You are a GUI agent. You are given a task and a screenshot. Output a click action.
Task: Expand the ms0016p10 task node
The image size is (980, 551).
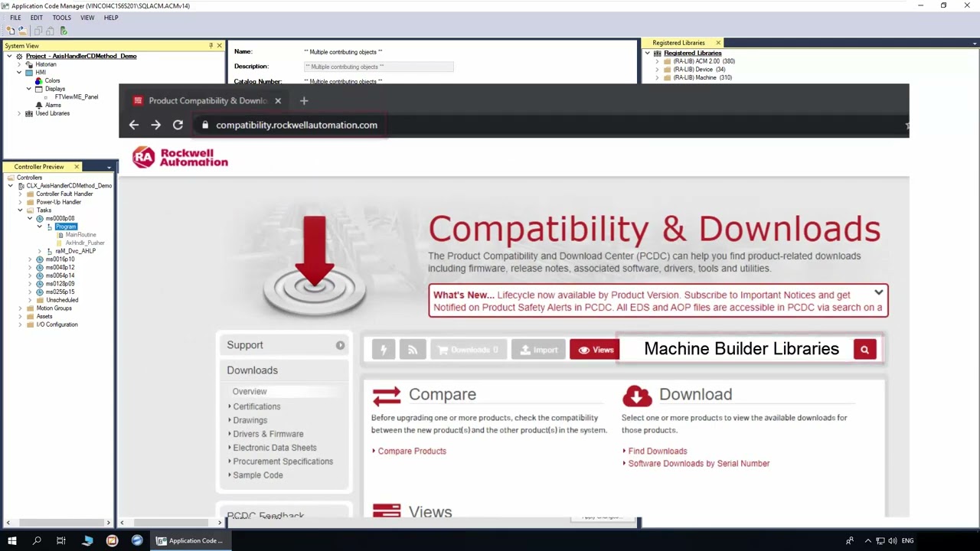point(30,259)
